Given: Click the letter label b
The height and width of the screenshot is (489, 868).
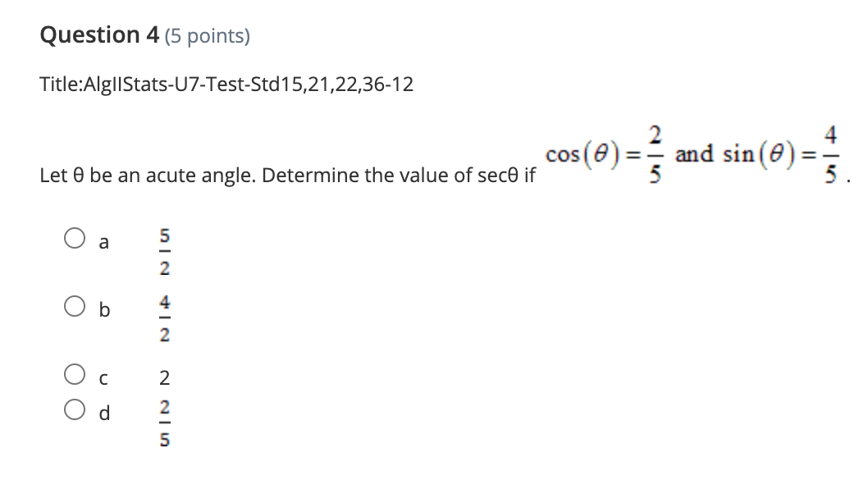Looking at the screenshot, I should coord(103,310).
